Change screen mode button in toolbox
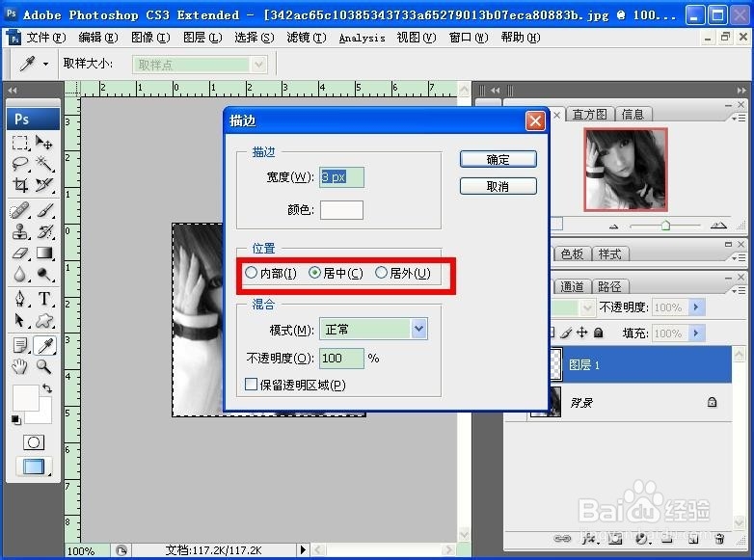This screenshot has height=560, width=754. pos(33,467)
